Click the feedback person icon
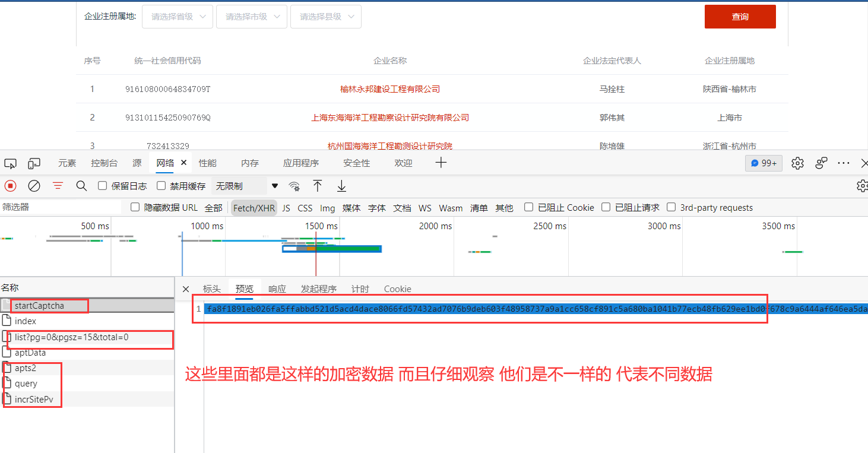Screen dimensions: 868x453 [821, 163]
